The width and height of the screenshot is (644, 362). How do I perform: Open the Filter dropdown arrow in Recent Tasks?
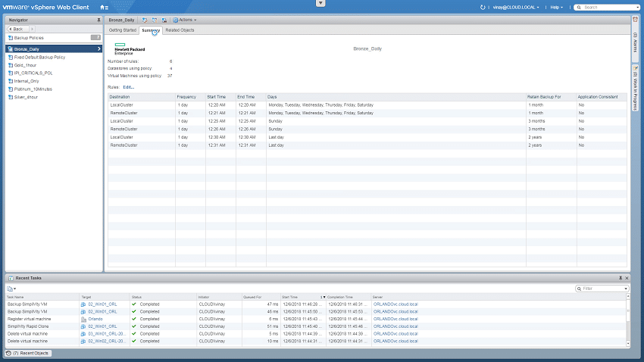pos(626,289)
